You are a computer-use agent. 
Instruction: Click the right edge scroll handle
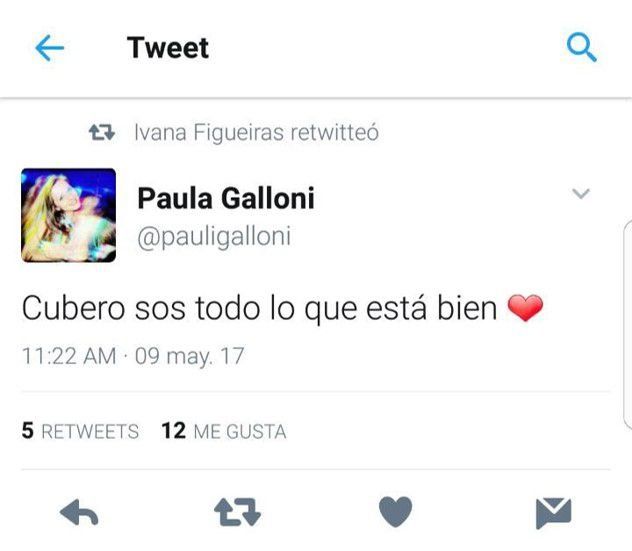coord(628,324)
